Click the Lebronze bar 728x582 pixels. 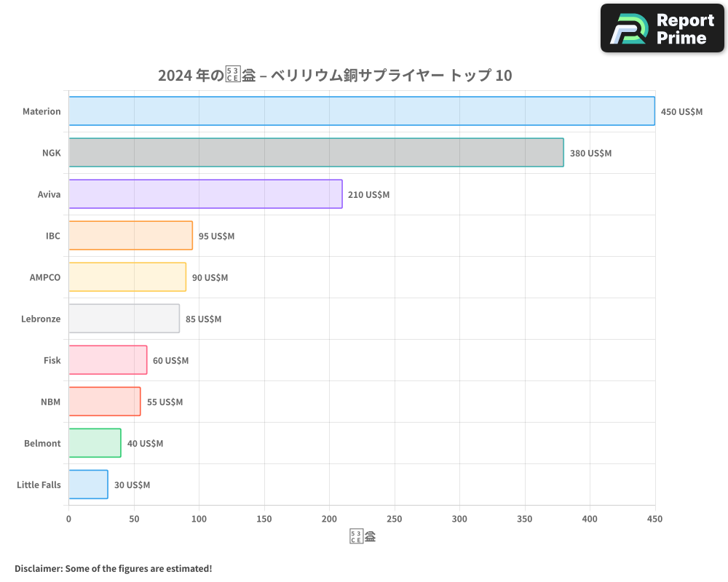(x=124, y=319)
